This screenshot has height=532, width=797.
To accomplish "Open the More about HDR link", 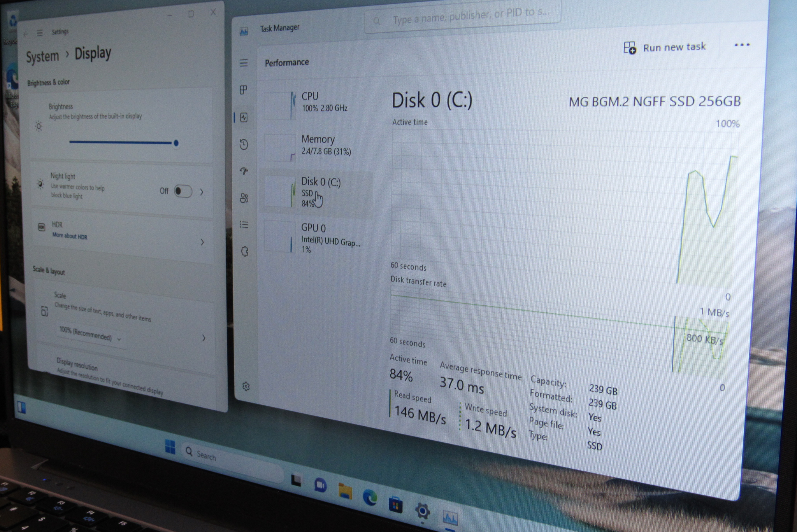I will 70,236.
